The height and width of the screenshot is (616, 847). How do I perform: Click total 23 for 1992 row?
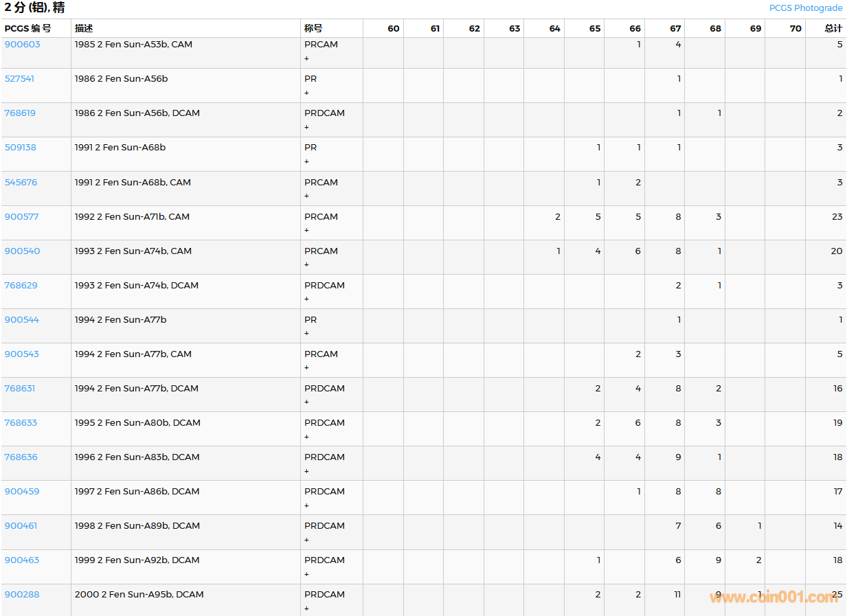[x=837, y=217]
